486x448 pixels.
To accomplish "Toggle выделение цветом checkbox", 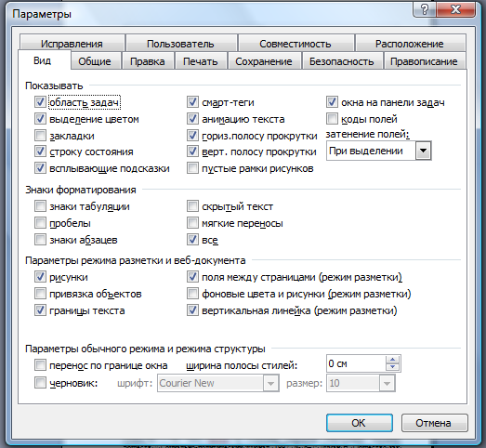I will pyautogui.click(x=40, y=119).
